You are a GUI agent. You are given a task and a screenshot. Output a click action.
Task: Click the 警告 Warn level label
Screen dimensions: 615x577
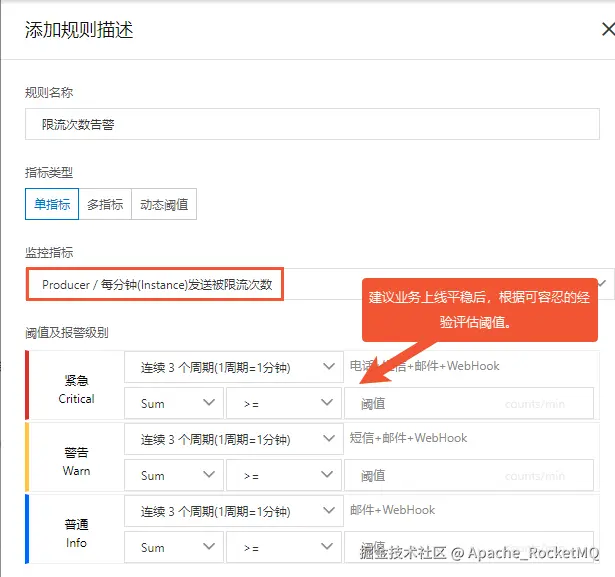tap(76, 461)
